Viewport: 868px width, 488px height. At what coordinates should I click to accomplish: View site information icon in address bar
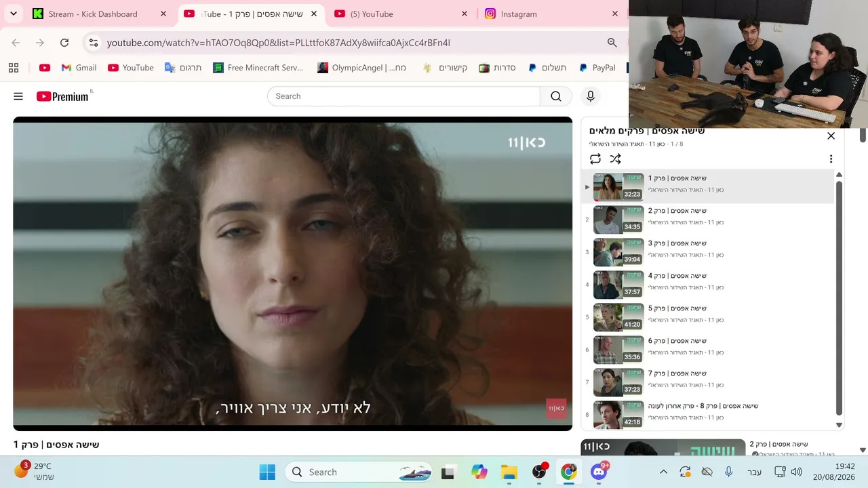click(94, 43)
